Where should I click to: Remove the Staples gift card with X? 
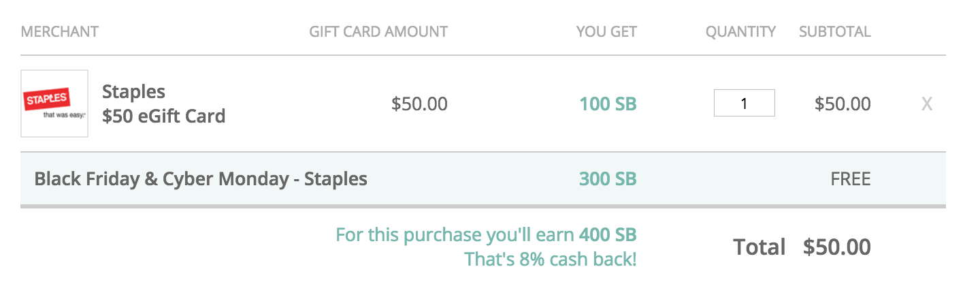(926, 104)
